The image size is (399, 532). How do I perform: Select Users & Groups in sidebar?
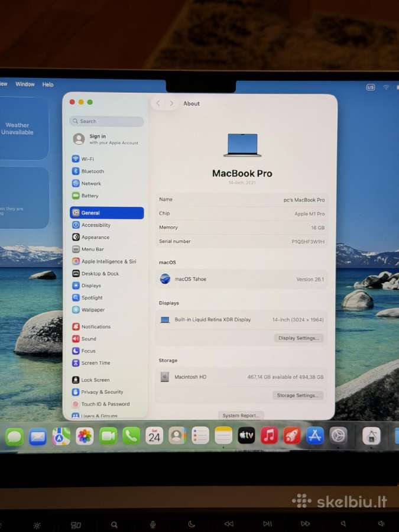pos(95,416)
